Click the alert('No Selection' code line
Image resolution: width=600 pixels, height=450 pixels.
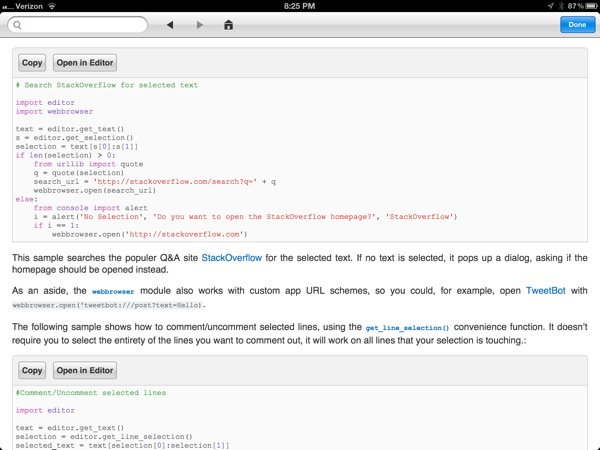point(246,217)
